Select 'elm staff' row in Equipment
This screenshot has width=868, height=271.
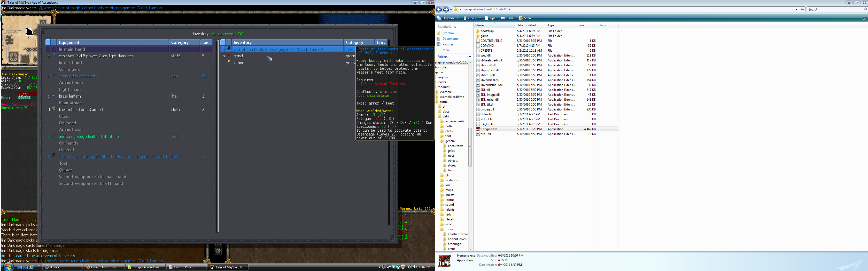click(129, 56)
